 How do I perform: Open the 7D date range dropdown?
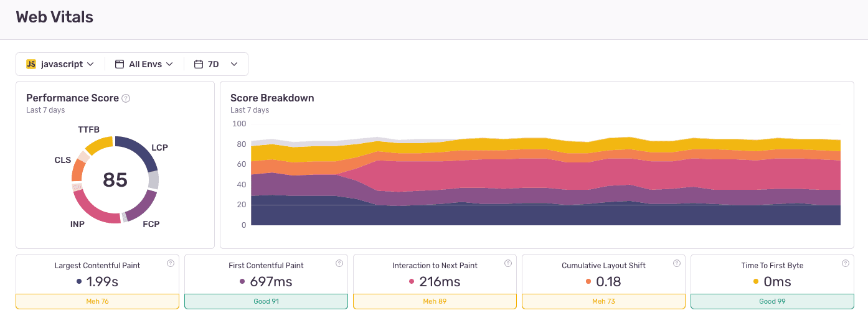[216, 64]
